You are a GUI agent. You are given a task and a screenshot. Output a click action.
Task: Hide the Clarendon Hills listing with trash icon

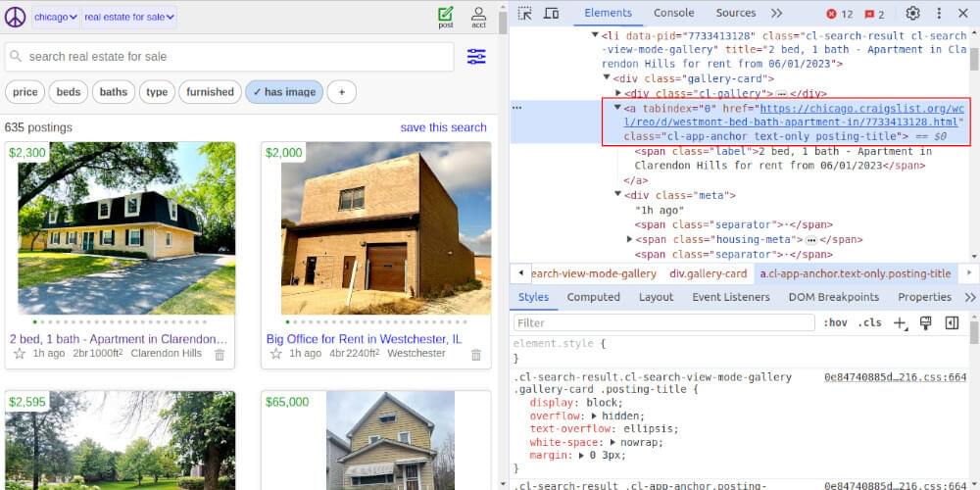(x=220, y=355)
